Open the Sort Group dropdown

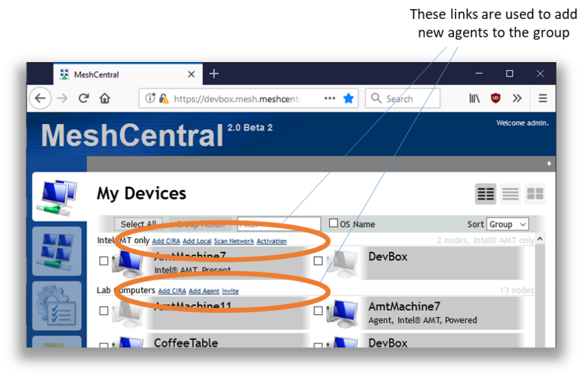tap(507, 223)
